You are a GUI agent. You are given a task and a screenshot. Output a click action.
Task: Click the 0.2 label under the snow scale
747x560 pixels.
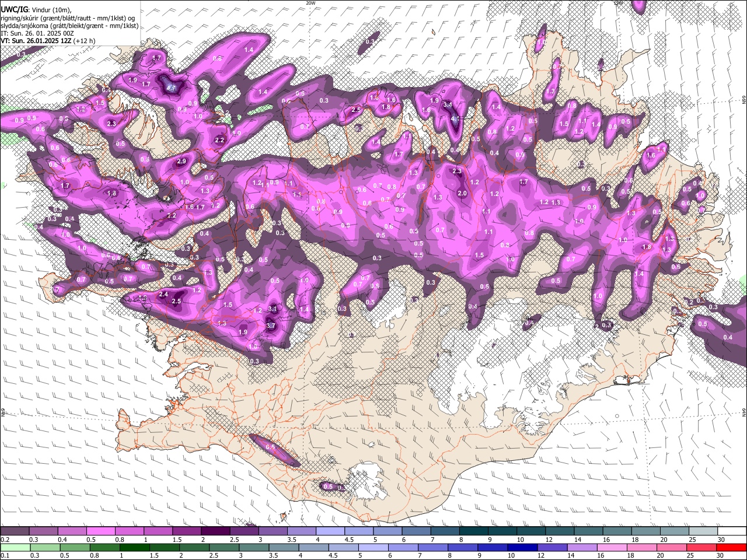pyautogui.click(x=4, y=540)
